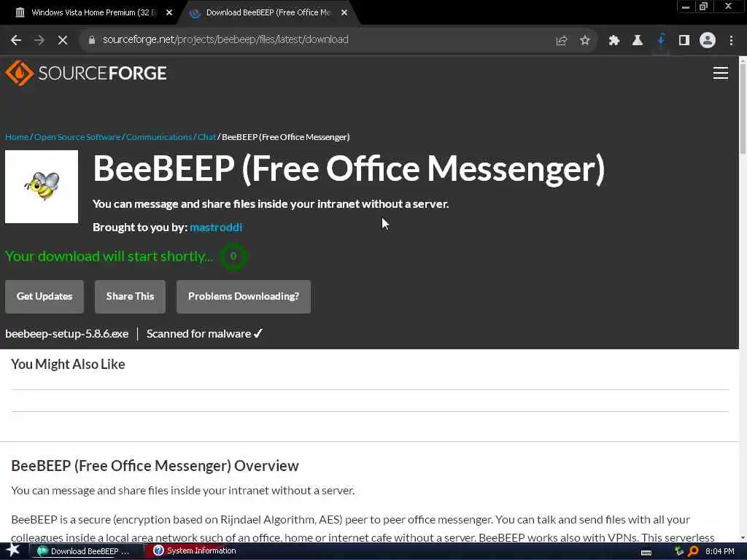Click the Scanned for malware text
Image resolution: width=747 pixels, height=560 pixels.
[204, 334]
